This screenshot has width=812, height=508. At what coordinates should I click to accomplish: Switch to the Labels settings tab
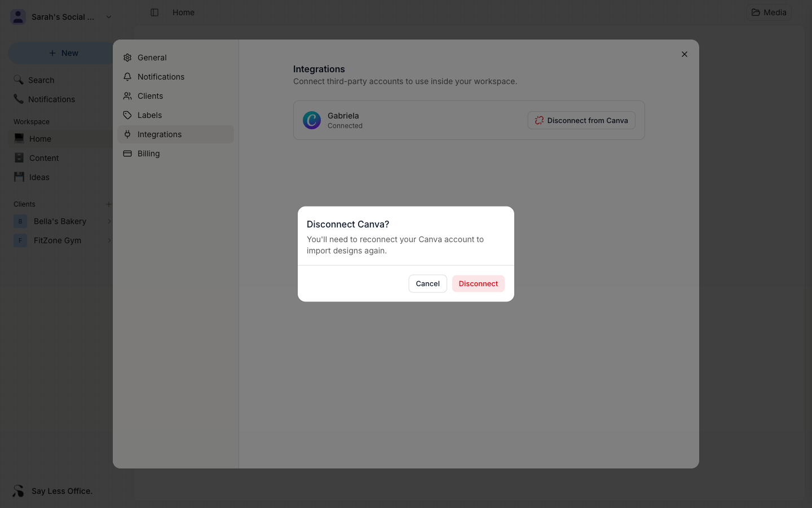coord(175,115)
